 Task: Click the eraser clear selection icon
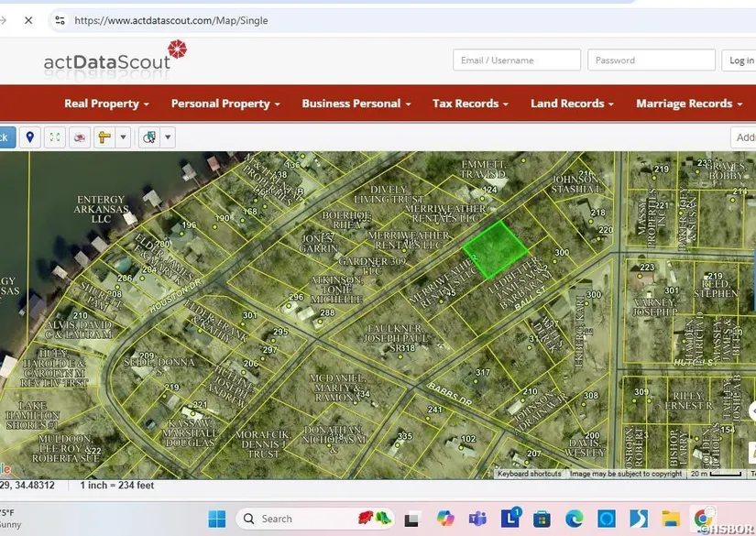pyautogui.click(x=80, y=137)
